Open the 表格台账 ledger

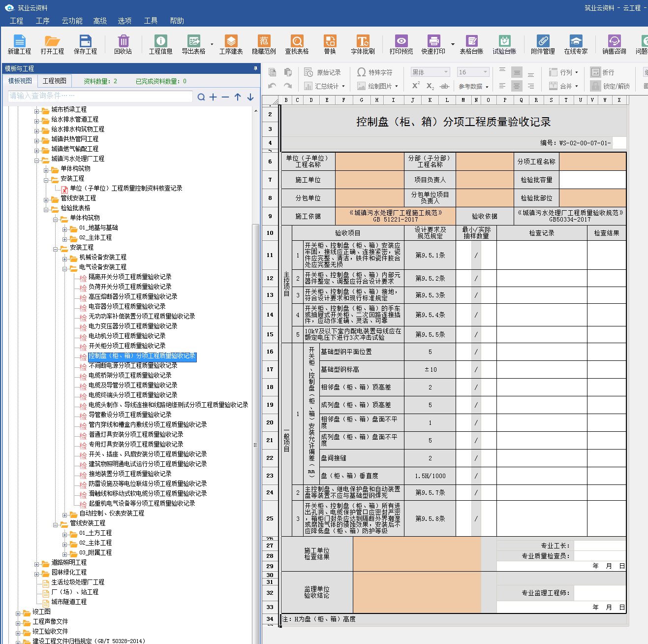coord(471,44)
